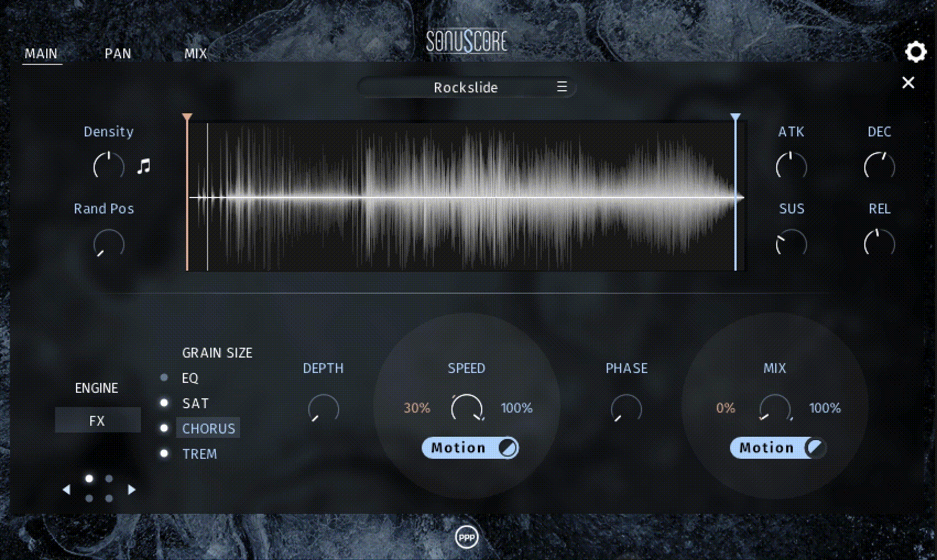Click the Rand Pos knob
Screen dimensions: 937x560
point(109,243)
